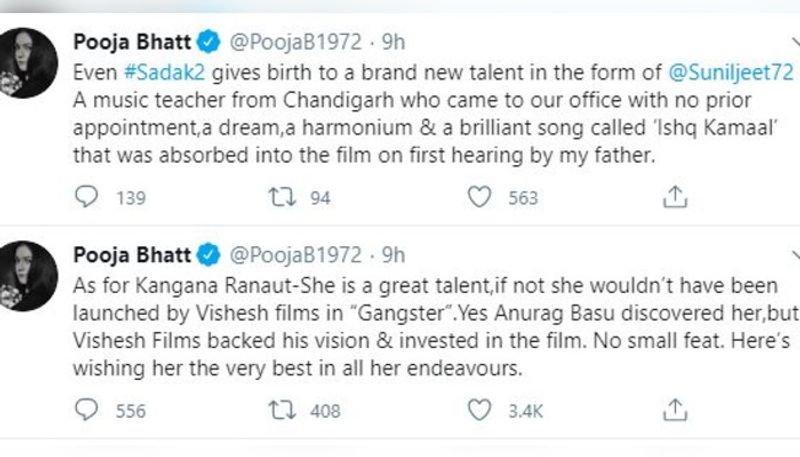Click @PoojaB1972 handle on first tweet

(x=296, y=42)
